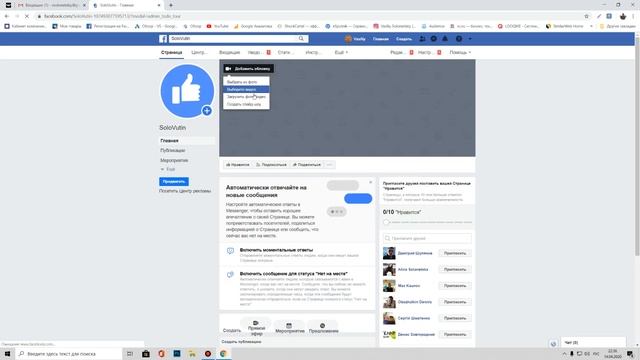Click the blue 'Продвигать' button
Image resolution: width=640 pixels, height=360 pixels.
(174, 181)
